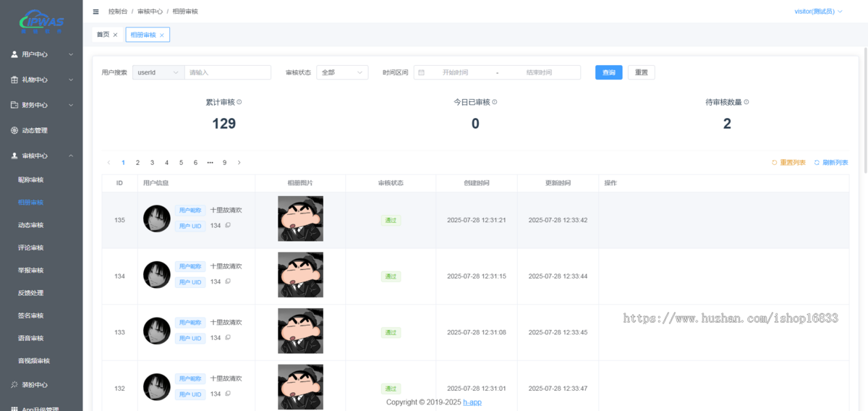Viewport: 868px width, 411px height.
Task: Click 控制台 in the breadcrumb
Action: [x=117, y=12]
